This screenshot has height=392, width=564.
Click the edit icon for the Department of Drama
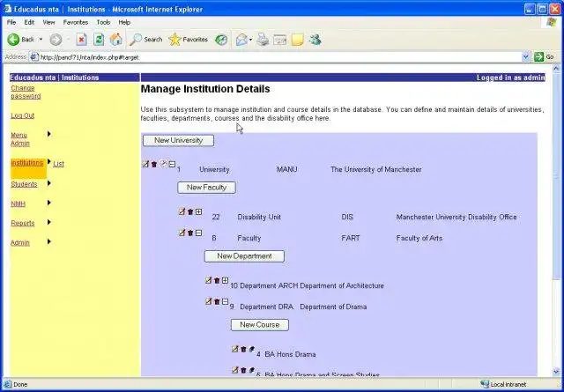coord(208,302)
